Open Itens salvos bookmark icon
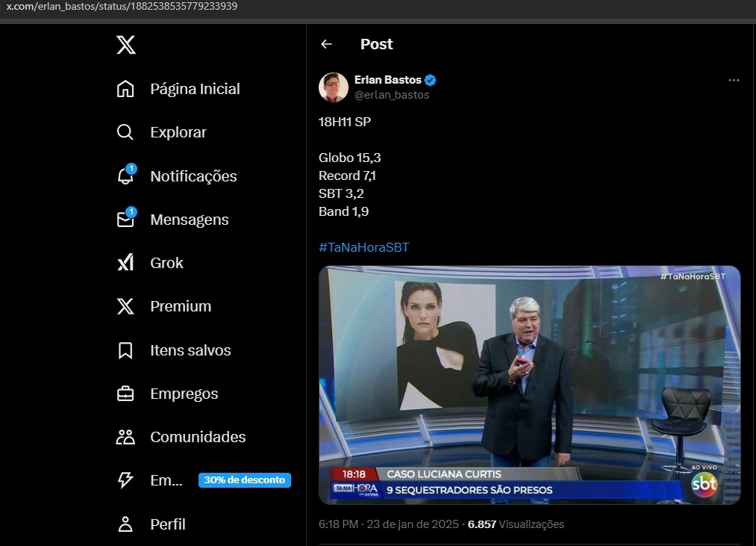 tap(125, 350)
